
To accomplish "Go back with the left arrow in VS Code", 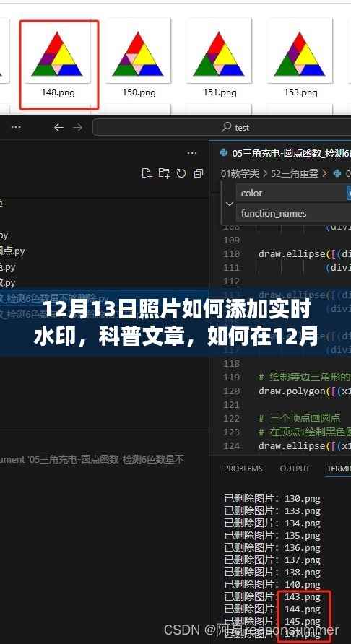I will tap(58, 128).
